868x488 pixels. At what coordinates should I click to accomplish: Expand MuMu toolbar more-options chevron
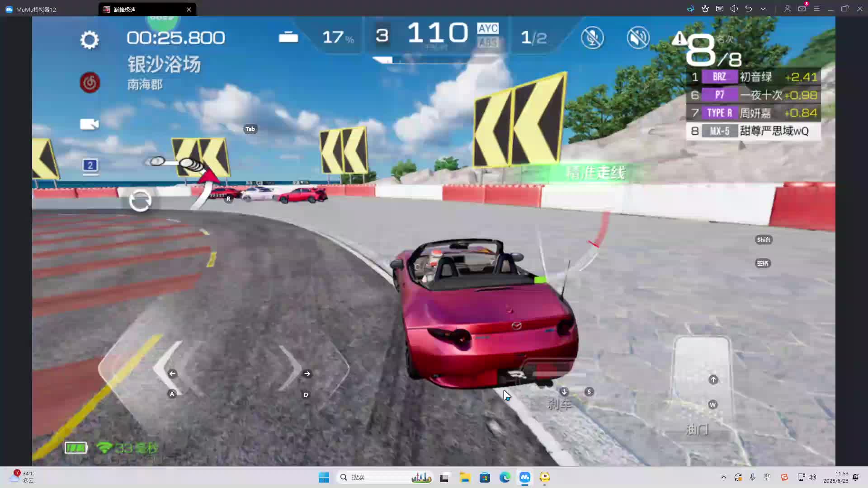763,9
